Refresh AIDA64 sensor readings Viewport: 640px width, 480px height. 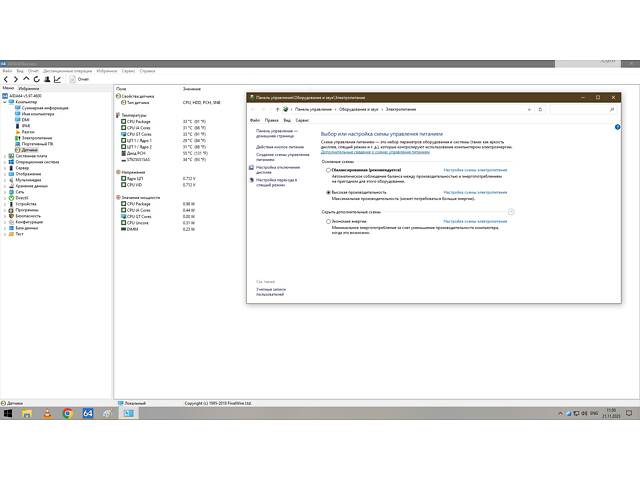pyautogui.click(x=37, y=79)
